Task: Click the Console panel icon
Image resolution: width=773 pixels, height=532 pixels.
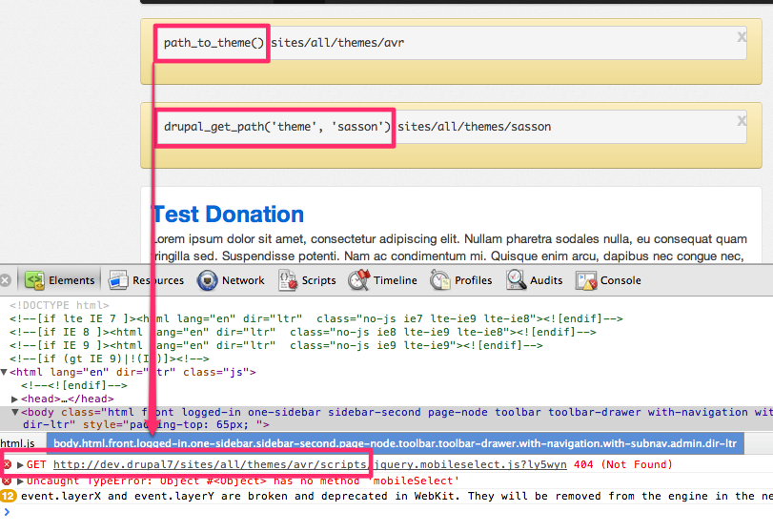Action: [x=586, y=280]
